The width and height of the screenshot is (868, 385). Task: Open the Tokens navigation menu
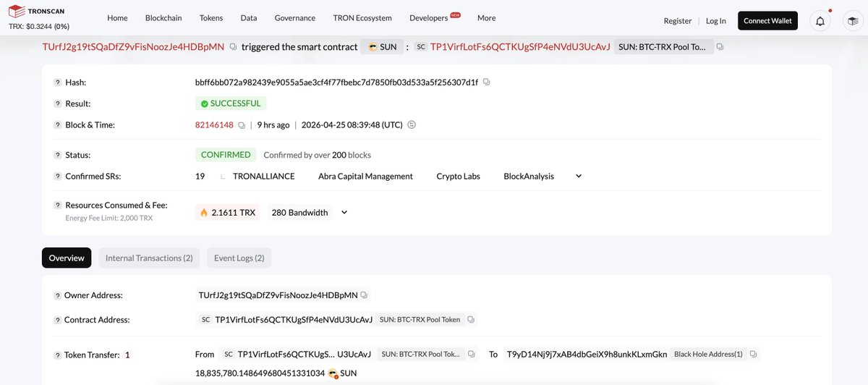click(211, 18)
